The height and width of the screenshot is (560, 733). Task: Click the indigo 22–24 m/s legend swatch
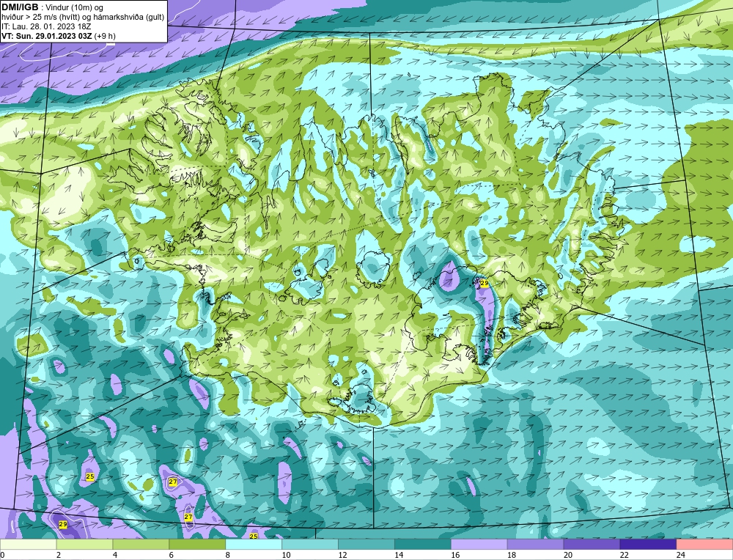(x=648, y=544)
